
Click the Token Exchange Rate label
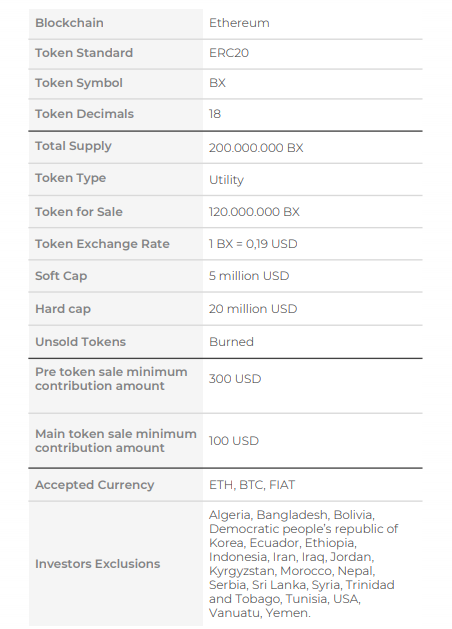102,244
